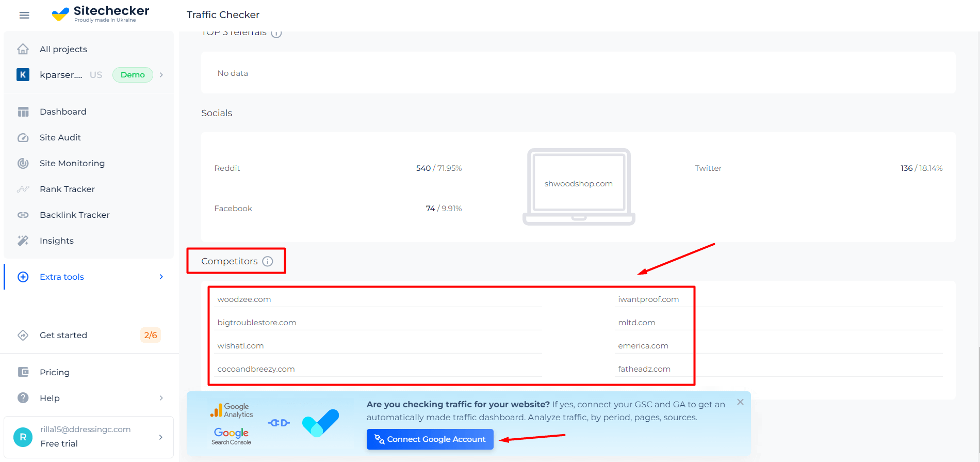The image size is (980, 462).
Task: Expand the kparser project chevron
Action: point(161,75)
